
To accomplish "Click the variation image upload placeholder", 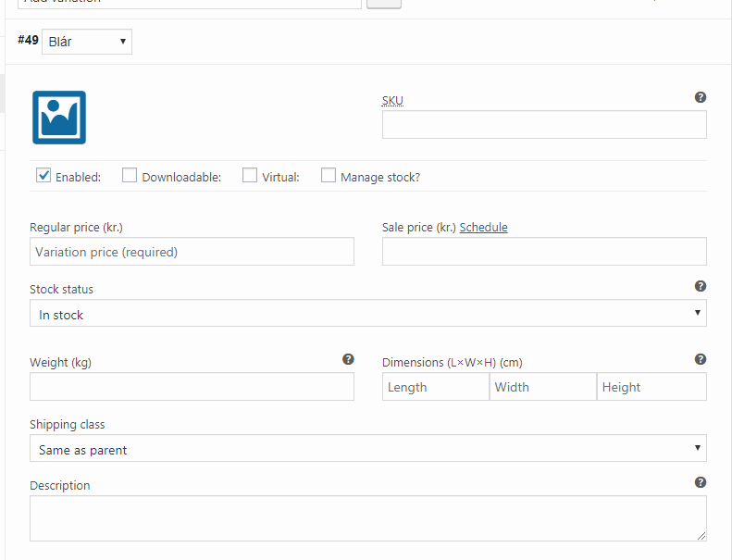I will coord(59,118).
